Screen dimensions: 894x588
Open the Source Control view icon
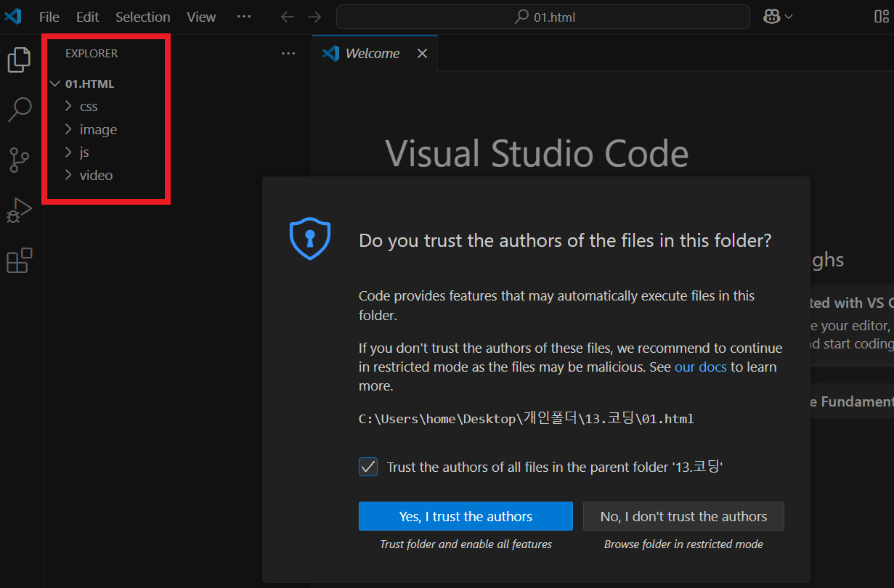tap(20, 160)
